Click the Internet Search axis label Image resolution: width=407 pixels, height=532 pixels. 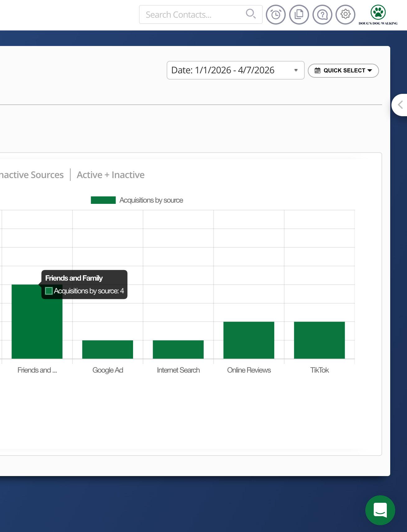[x=178, y=370]
